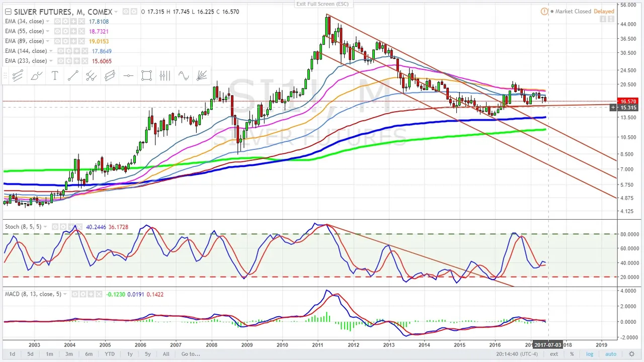644x362 pixels.
Task: Set time range to 1m
Action: 49,354
